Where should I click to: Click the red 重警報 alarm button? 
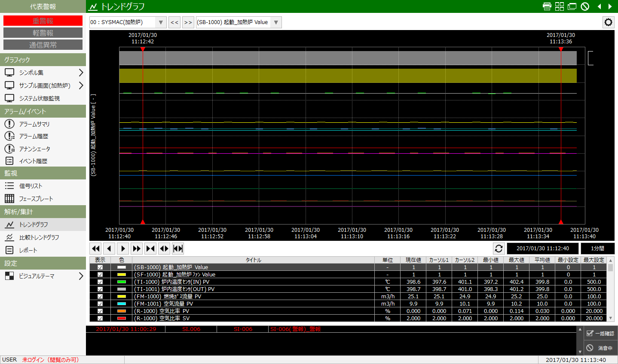43,21
